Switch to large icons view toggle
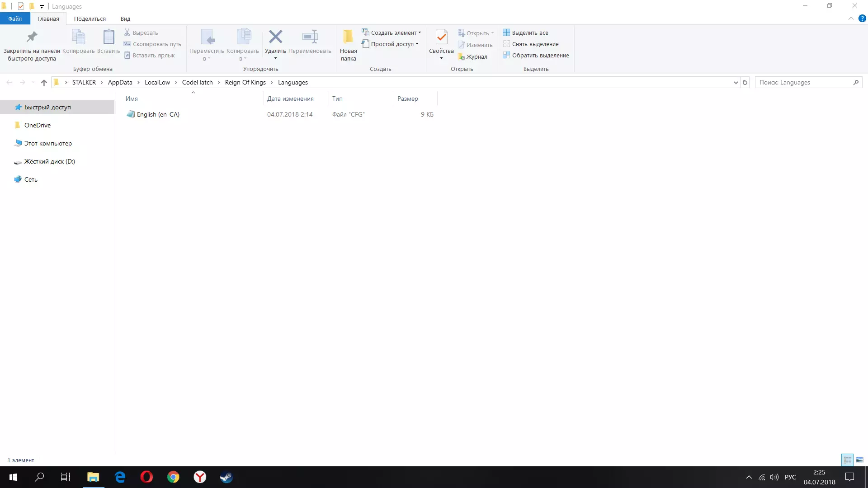Viewport: 868px width, 488px height. (859, 460)
